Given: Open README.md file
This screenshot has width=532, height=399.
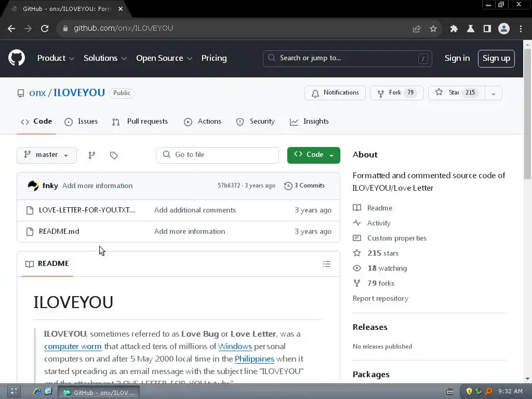Looking at the screenshot, I should pyautogui.click(x=59, y=231).
